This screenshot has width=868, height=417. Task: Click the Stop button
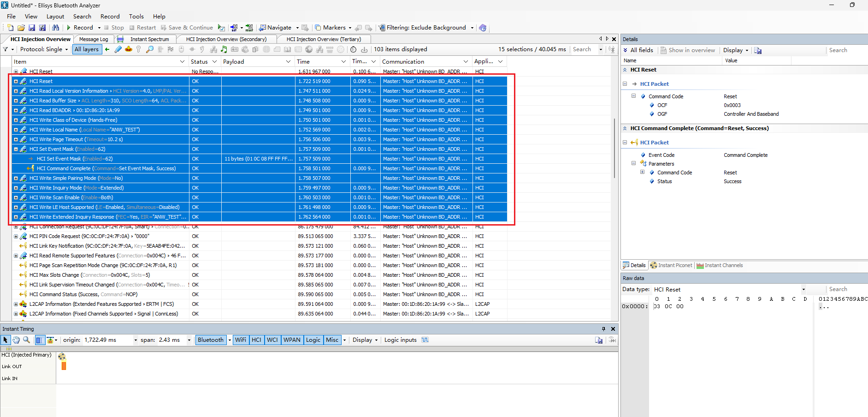114,28
